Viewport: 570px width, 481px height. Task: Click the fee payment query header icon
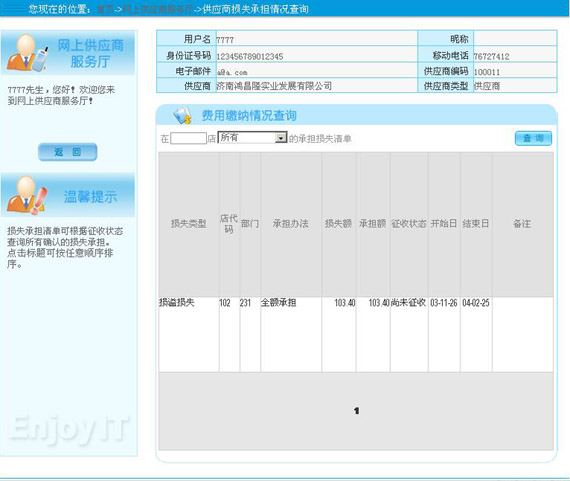182,116
